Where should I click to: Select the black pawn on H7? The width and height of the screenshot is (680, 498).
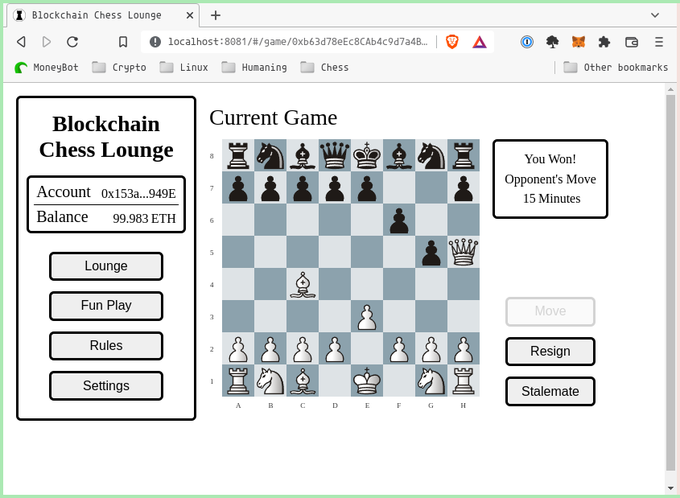464,188
